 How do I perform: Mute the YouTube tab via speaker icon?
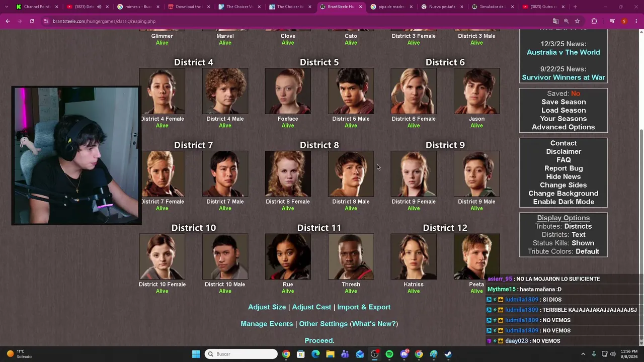(x=99, y=7)
